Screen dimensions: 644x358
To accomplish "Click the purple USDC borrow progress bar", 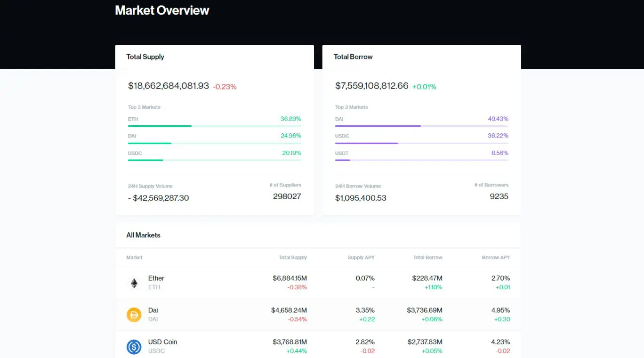I will tap(422, 143).
